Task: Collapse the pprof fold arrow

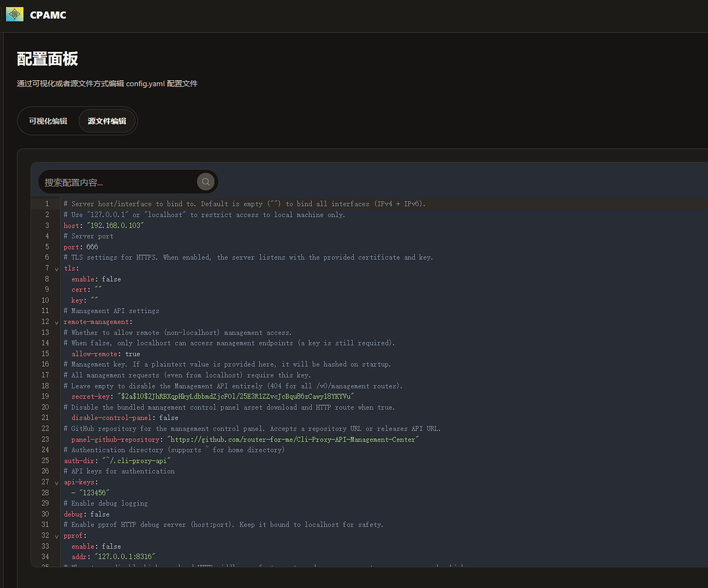Action: pos(57,536)
